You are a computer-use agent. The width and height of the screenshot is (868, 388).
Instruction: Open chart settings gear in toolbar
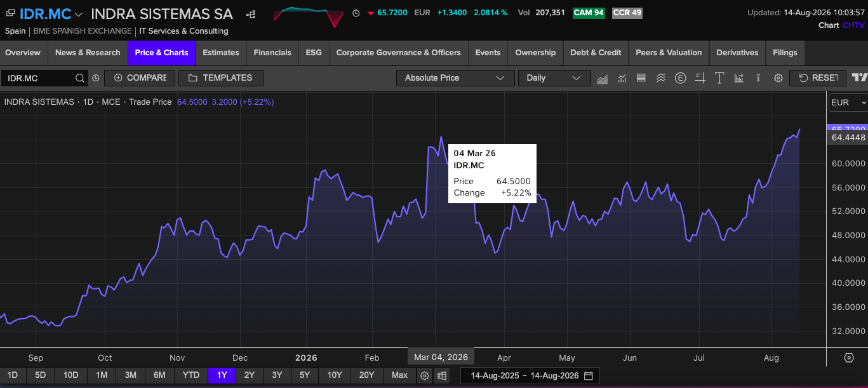778,78
